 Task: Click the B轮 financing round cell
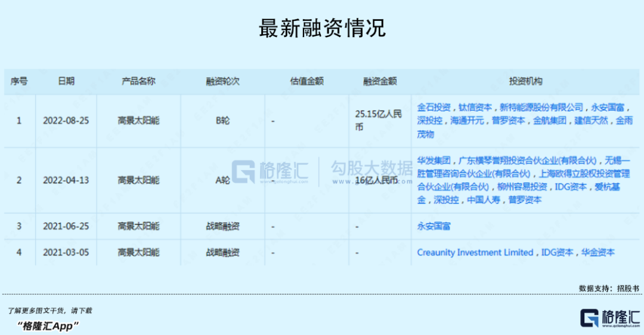point(222,121)
